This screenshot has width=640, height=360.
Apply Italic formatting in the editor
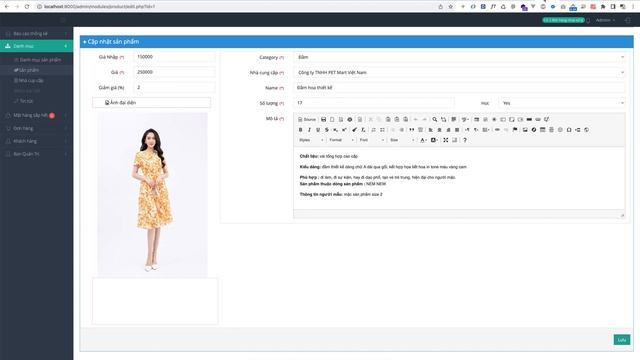tap(309, 130)
